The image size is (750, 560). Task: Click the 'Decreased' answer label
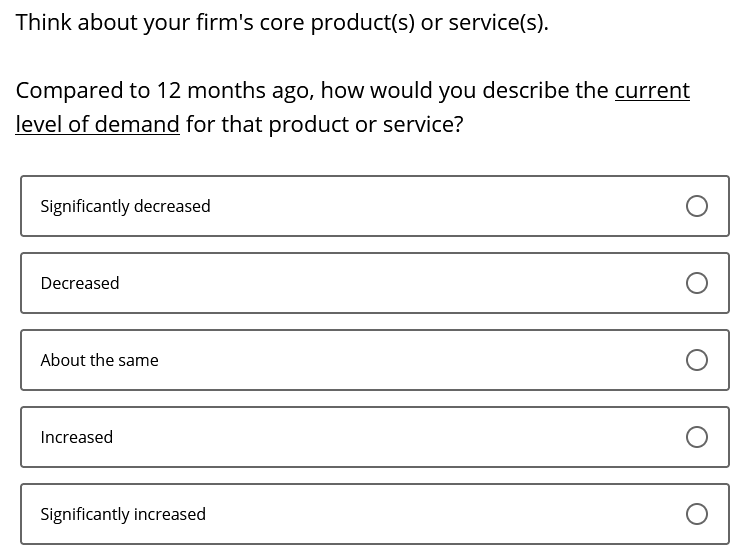(x=80, y=283)
